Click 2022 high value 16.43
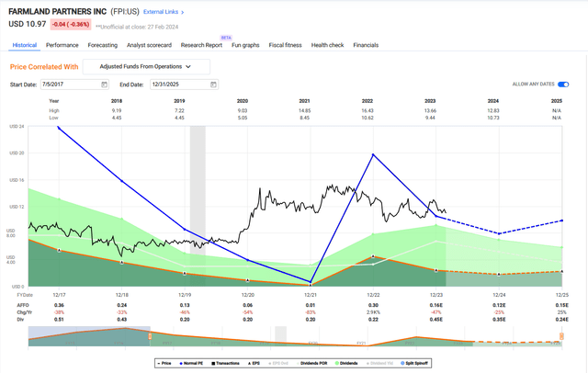Image resolution: width=588 pixels, height=373 pixels. point(367,110)
